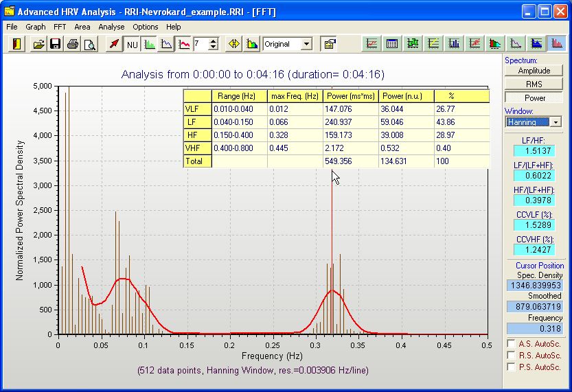Open the FFT menu
This screenshot has height=392, width=572.
[60, 27]
